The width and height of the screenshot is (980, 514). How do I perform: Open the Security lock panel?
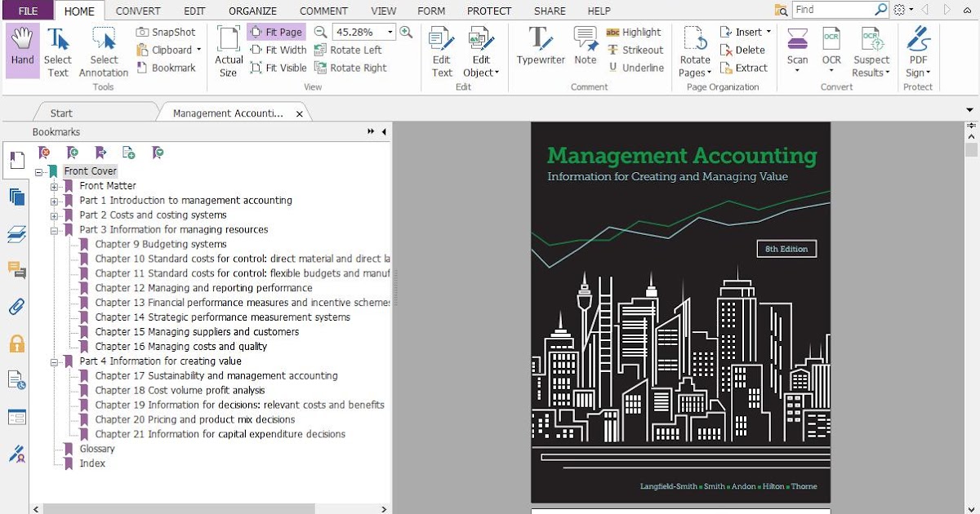(x=16, y=343)
